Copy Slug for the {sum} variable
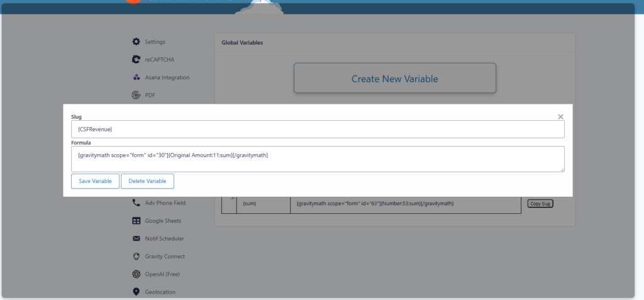The width and height of the screenshot is (644, 300). 540,204
